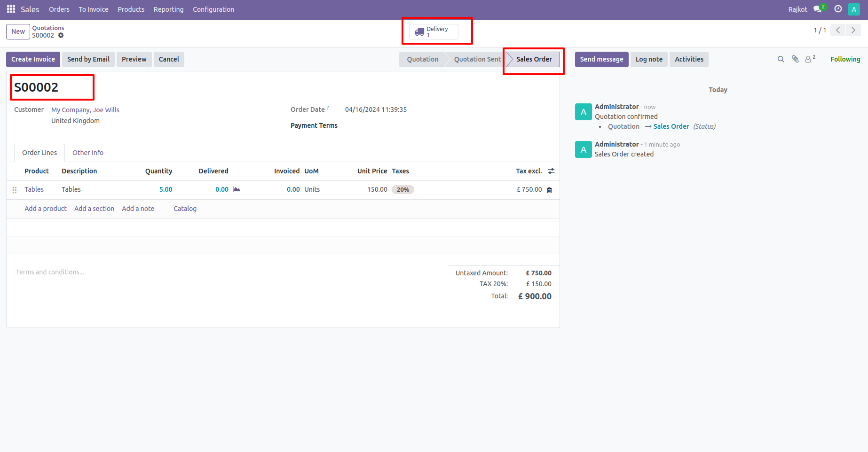The height and width of the screenshot is (452, 868).
Task: Open the optional columns selector icon
Action: point(551,171)
